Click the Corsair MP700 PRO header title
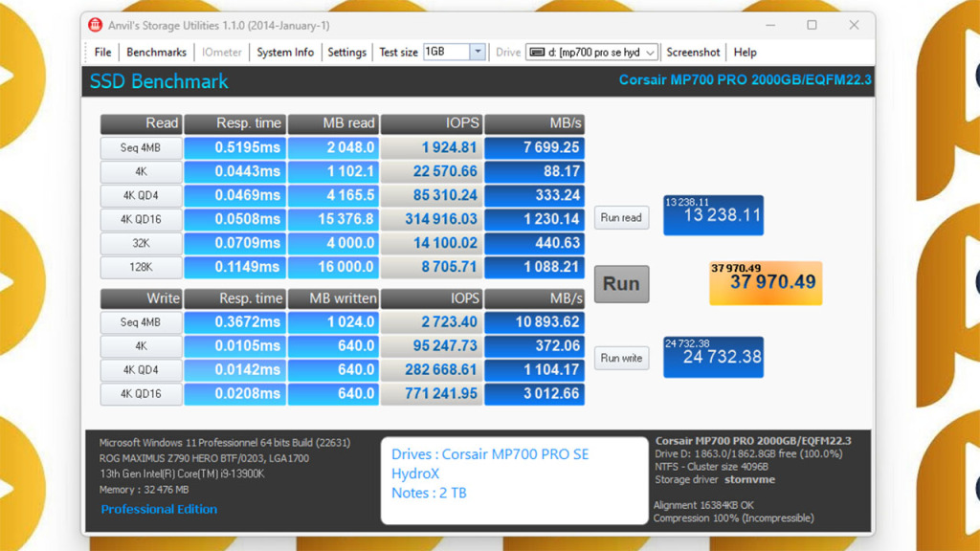 coord(745,80)
